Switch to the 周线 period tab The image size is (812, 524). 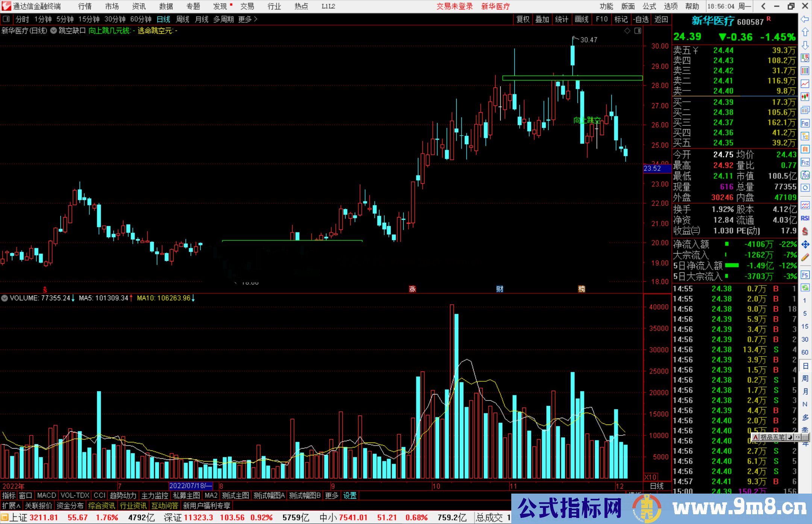pyautogui.click(x=182, y=19)
